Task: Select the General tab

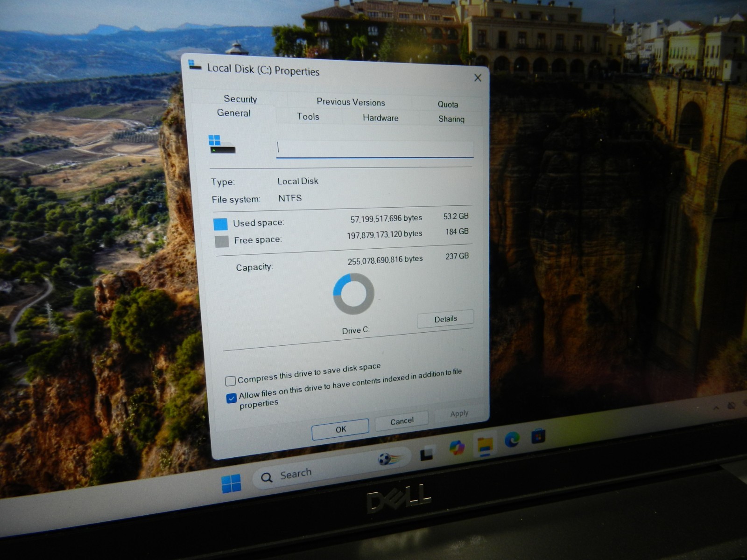Action: pyautogui.click(x=233, y=113)
